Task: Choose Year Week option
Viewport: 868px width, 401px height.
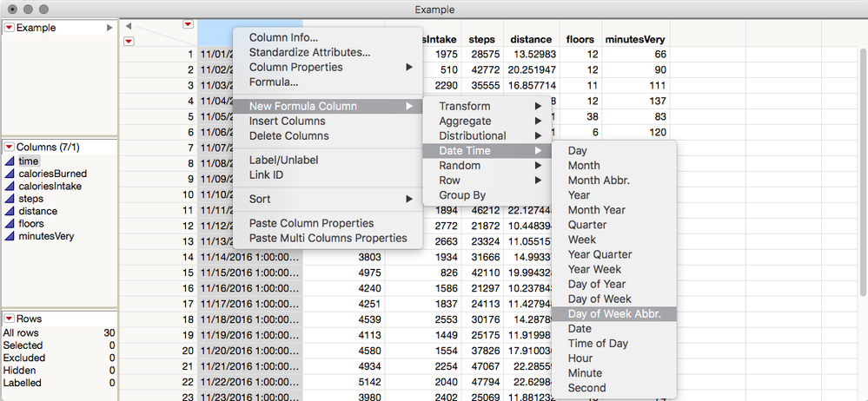Action: (614, 269)
